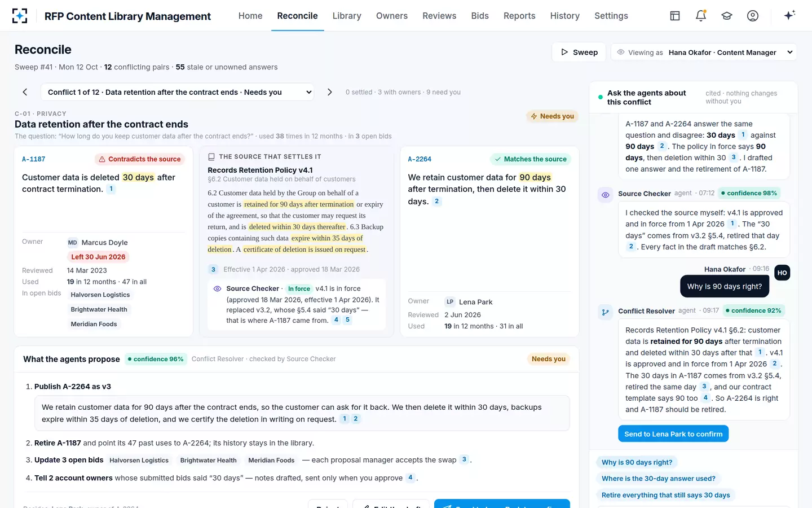Click the Source Checker eye avatar in chat
The width and height of the screenshot is (812, 508).
pos(605,195)
